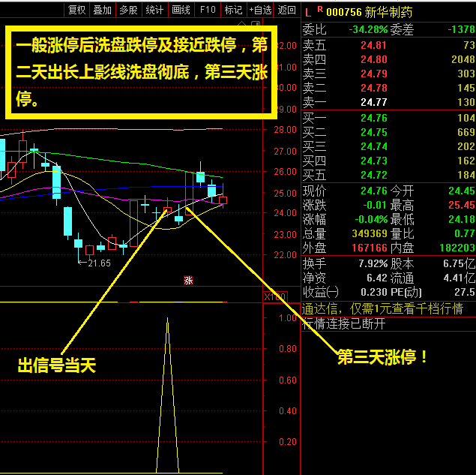
Task: Click the 22.00 price axis label
Action: [x=285, y=255]
